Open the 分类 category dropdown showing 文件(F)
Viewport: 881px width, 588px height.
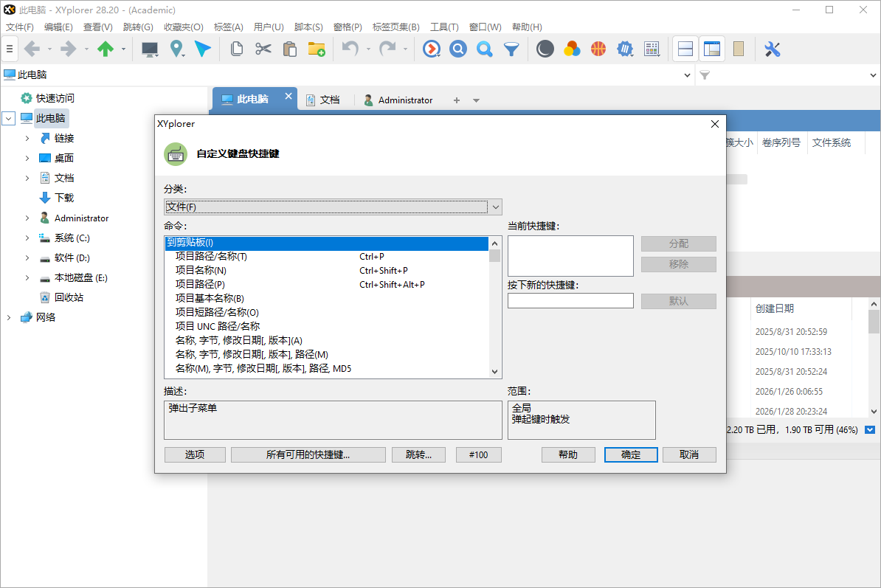pos(495,207)
